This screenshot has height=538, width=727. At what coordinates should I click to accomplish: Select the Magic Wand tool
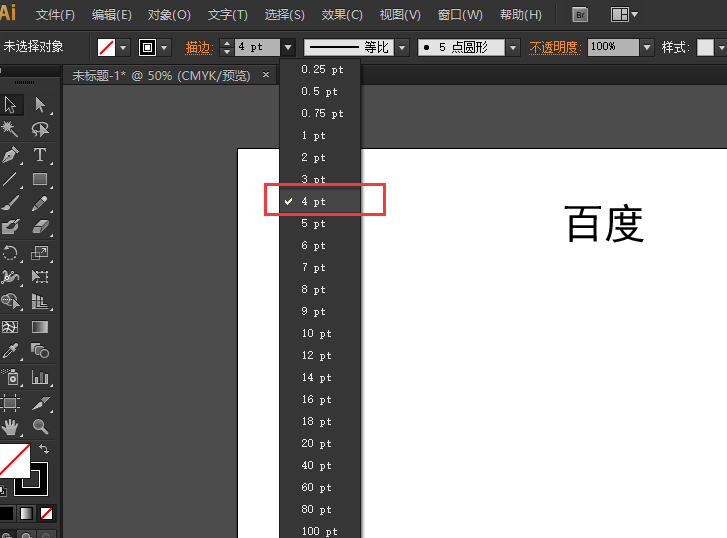(x=10, y=129)
